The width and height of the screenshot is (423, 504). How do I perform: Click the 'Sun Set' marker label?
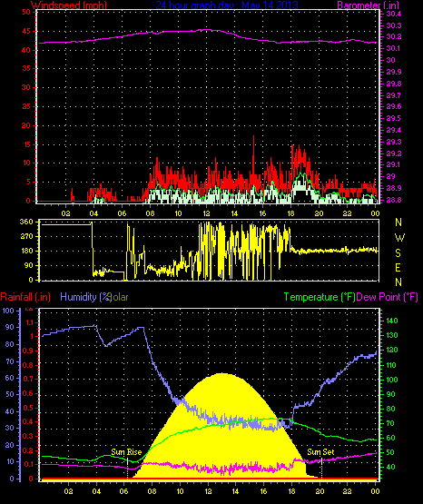[x=320, y=452]
